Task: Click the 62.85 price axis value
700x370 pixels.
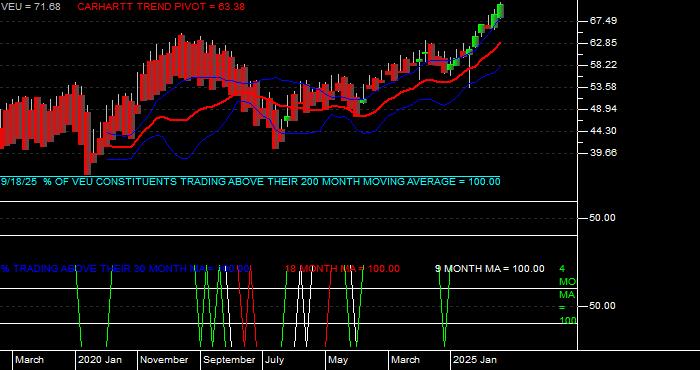Action: (x=603, y=43)
